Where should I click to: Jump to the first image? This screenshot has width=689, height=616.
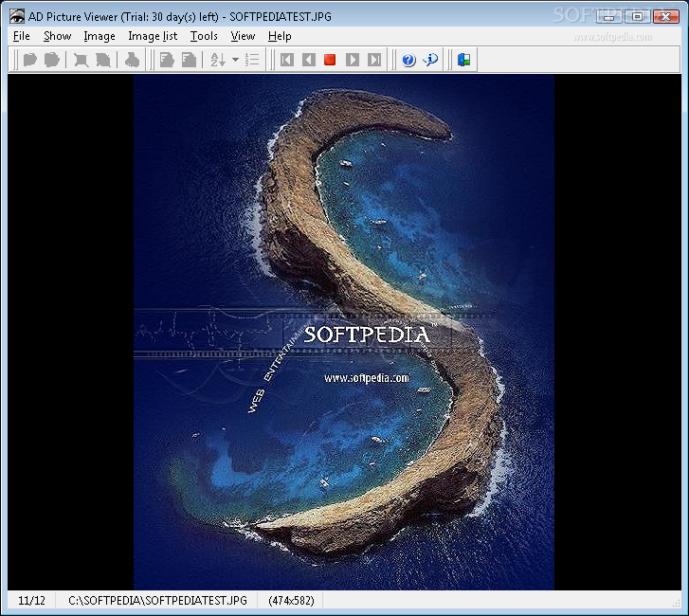[287, 60]
